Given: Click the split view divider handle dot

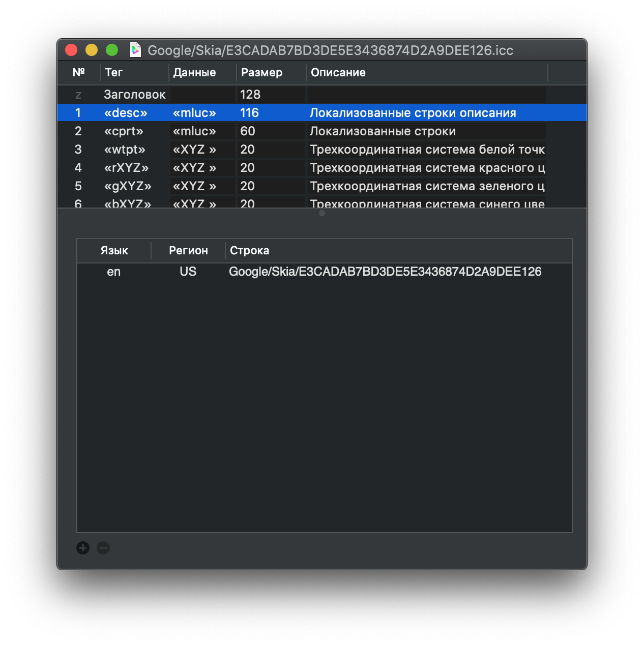Looking at the screenshot, I should click(x=321, y=213).
